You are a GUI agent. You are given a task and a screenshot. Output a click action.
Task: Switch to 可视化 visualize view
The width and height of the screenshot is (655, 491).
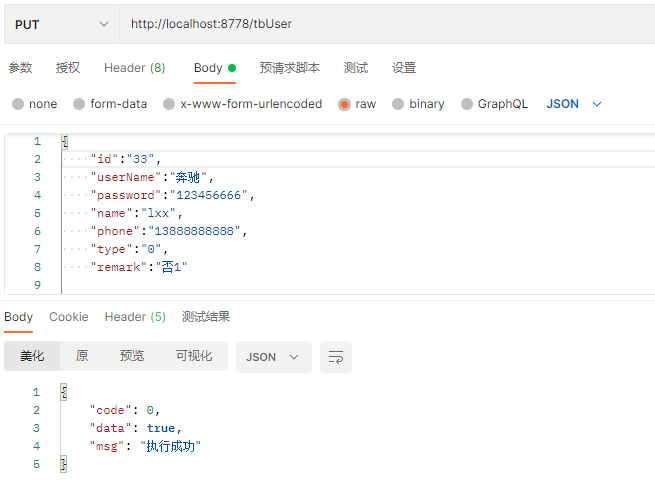pos(194,356)
